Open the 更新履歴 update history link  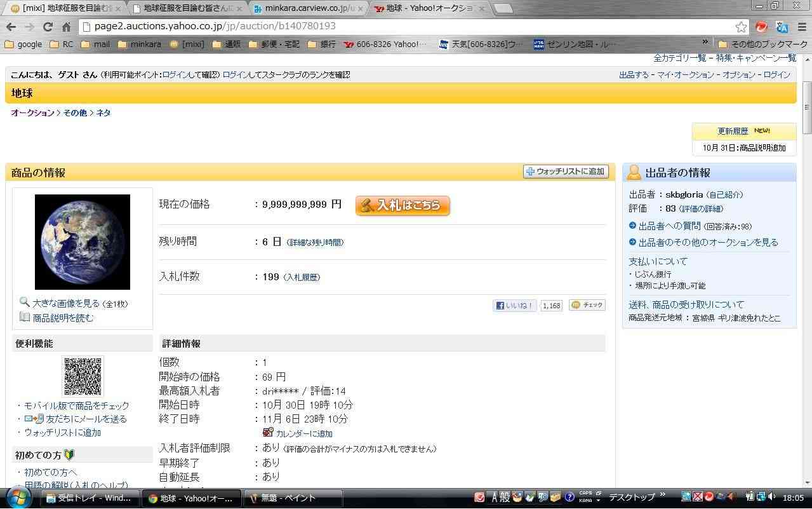coord(733,131)
